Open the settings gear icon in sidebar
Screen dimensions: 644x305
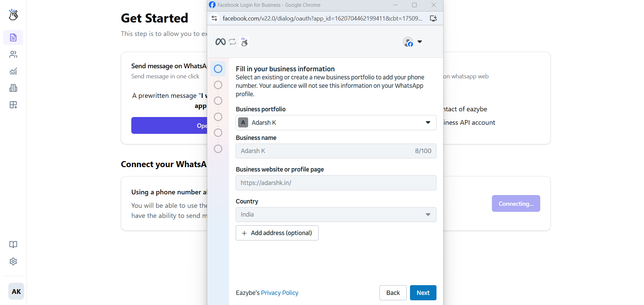(13, 261)
